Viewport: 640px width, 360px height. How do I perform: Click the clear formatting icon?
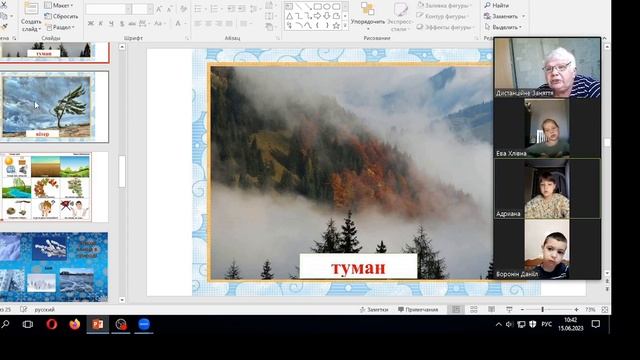[x=183, y=9]
